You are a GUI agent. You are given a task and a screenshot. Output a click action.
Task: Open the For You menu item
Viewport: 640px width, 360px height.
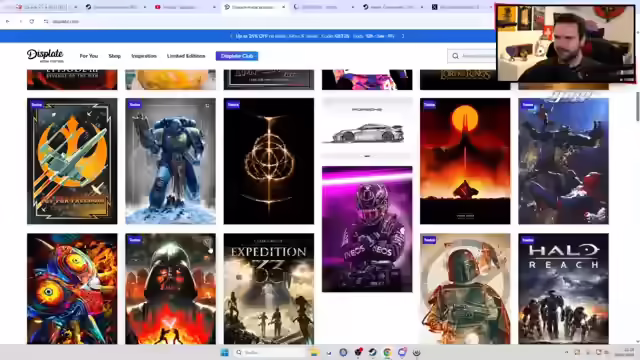tap(89, 56)
